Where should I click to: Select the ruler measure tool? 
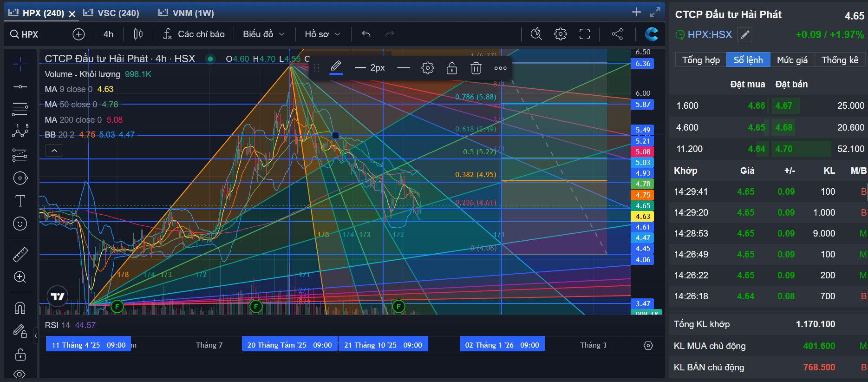(20, 254)
